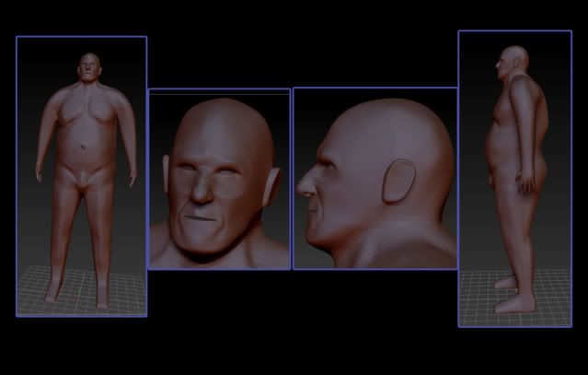
Task: Open the full-body front view render
Action: 82,177
